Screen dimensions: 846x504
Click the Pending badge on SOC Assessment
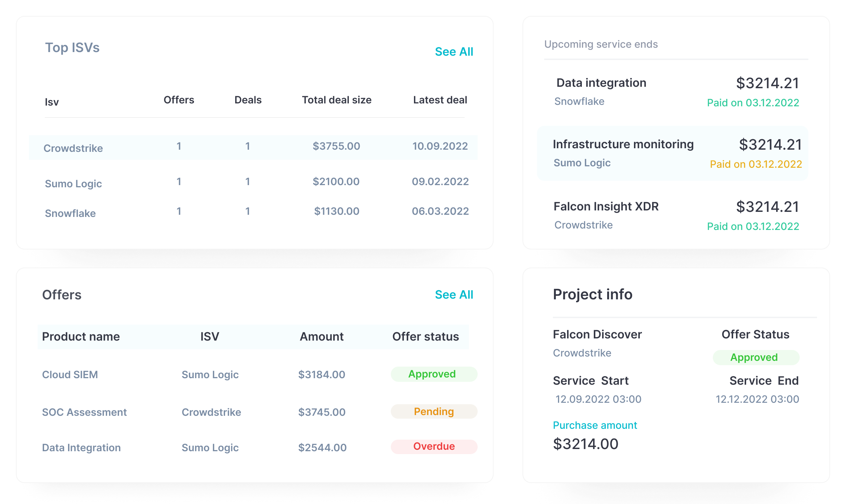(433, 411)
